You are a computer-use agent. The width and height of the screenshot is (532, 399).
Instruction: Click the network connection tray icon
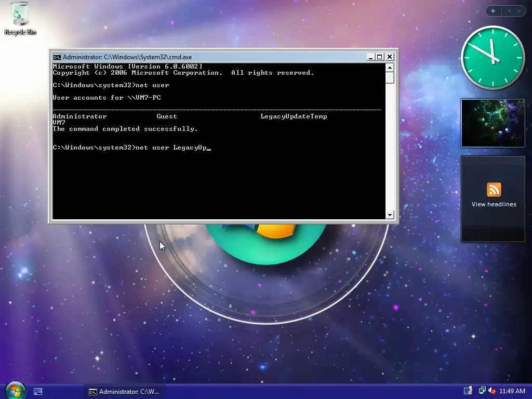pyautogui.click(x=482, y=391)
